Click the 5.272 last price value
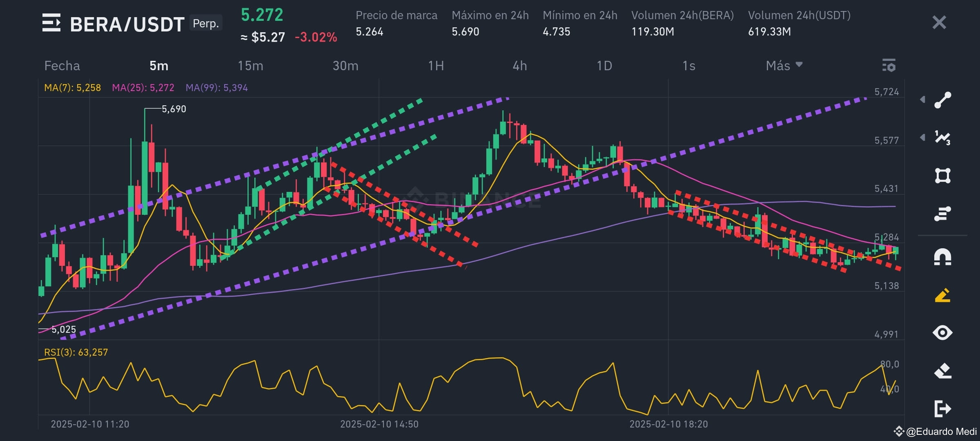Viewport: 980px width, 441px height. point(262,15)
